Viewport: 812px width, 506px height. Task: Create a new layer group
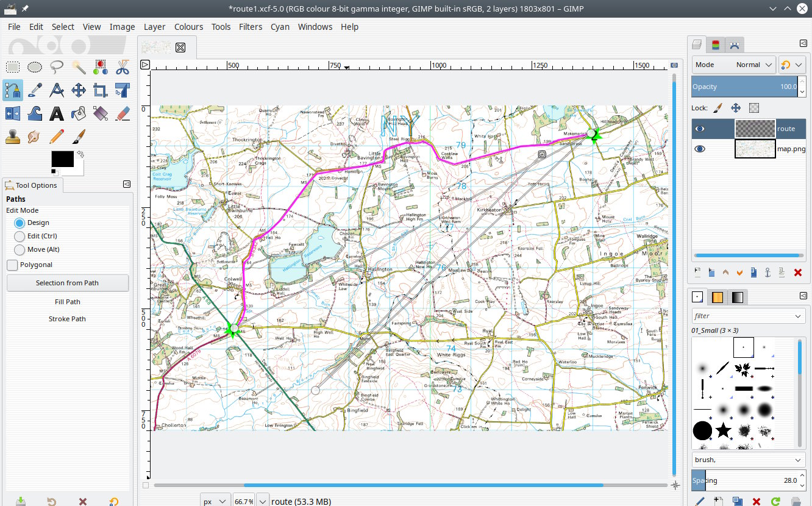pyautogui.click(x=711, y=273)
